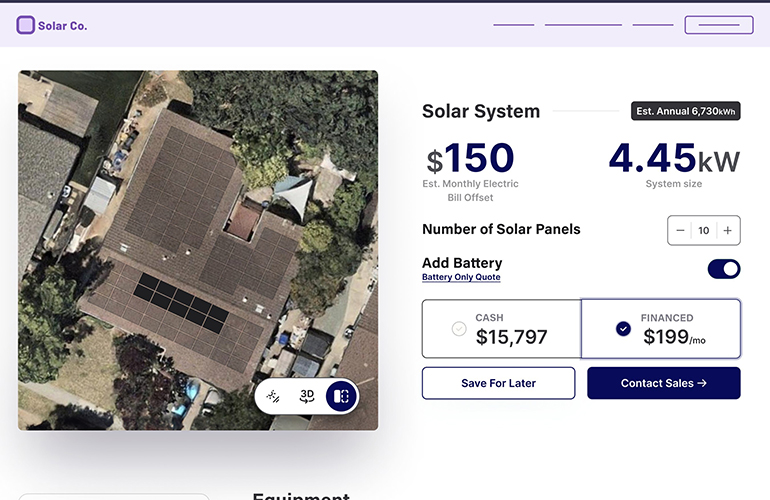This screenshot has height=500, width=770.
Task: Click the Contact Sales button
Action: pyautogui.click(x=664, y=383)
